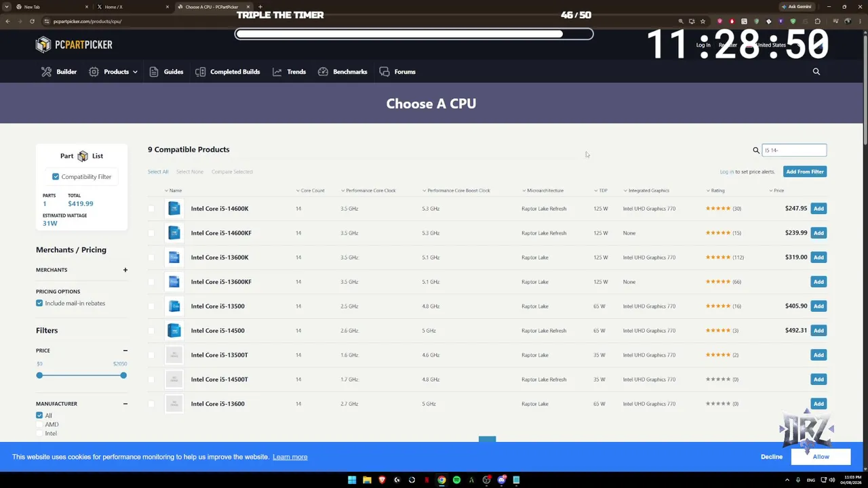Open Discord from the taskbar

click(501, 480)
